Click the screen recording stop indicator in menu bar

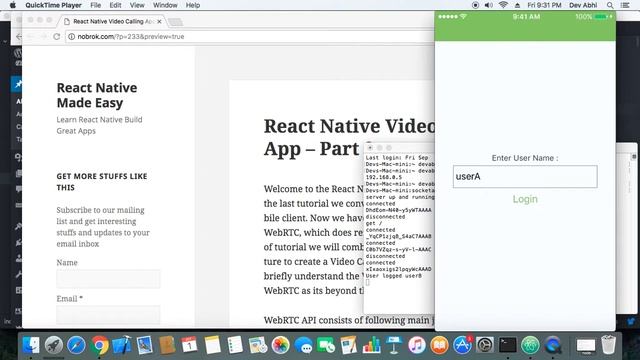coord(475,5)
